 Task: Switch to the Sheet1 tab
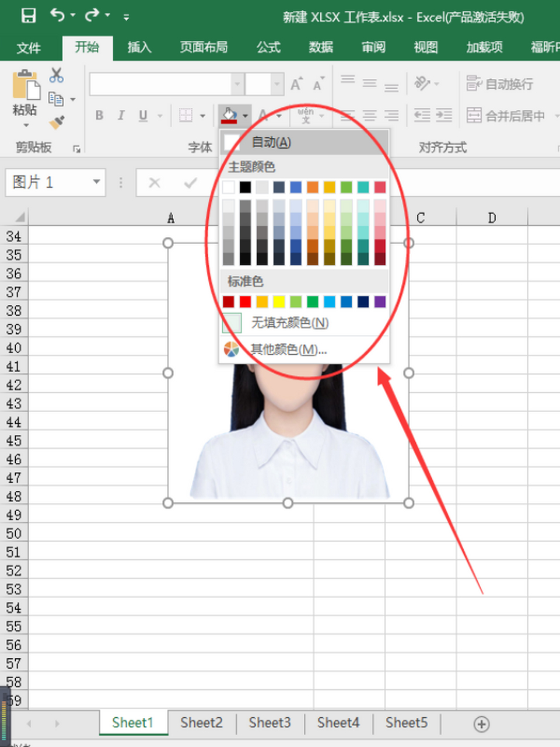tap(133, 722)
